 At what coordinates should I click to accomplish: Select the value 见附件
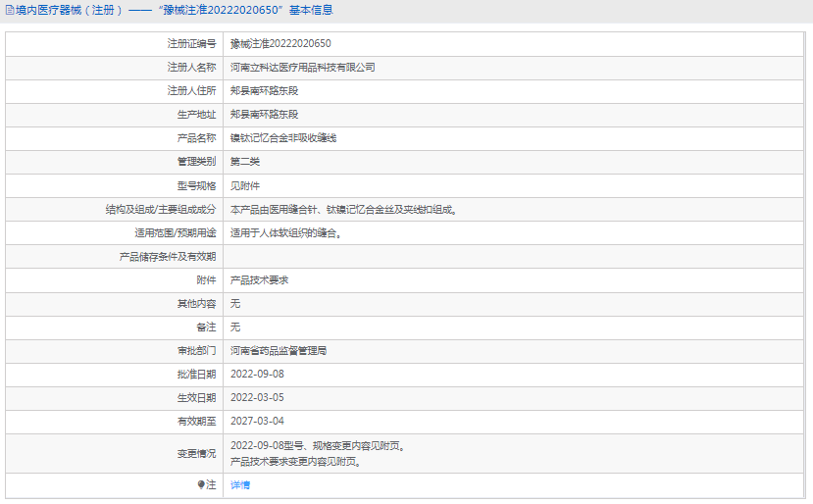pos(245,185)
